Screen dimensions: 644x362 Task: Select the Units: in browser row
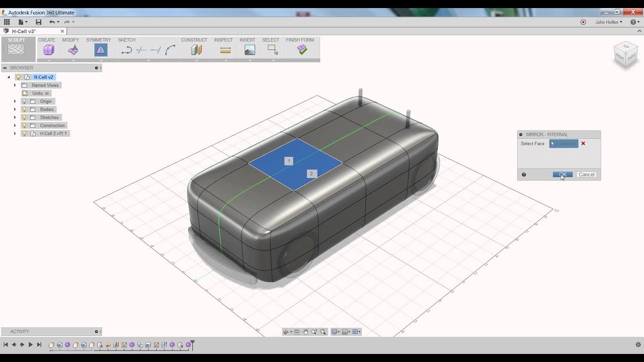point(36,94)
